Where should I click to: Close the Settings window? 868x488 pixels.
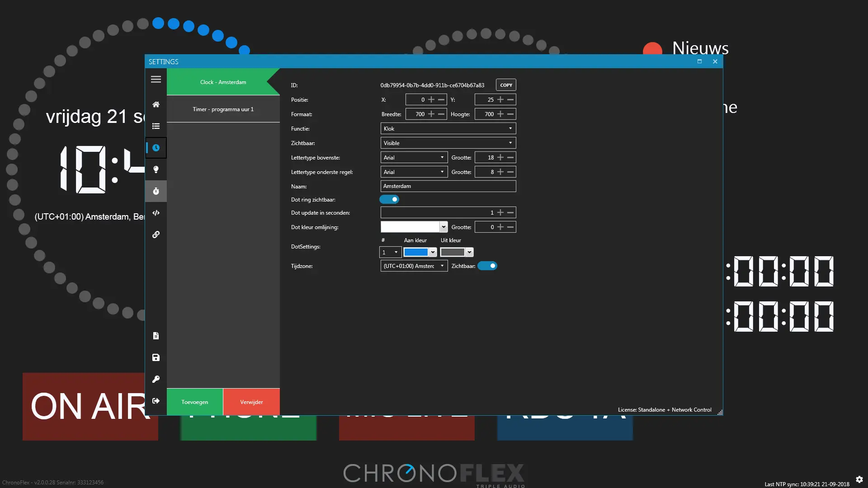click(x=715, y=61)
